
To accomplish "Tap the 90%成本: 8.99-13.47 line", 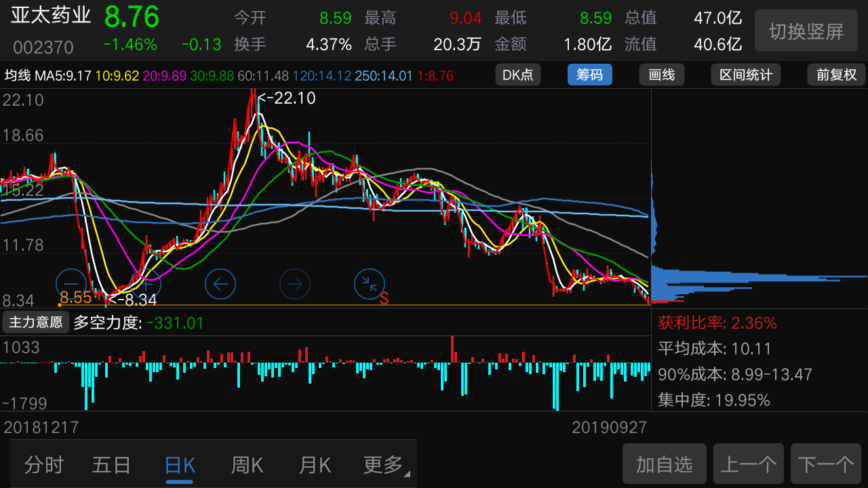I will [x=735, y=375].
